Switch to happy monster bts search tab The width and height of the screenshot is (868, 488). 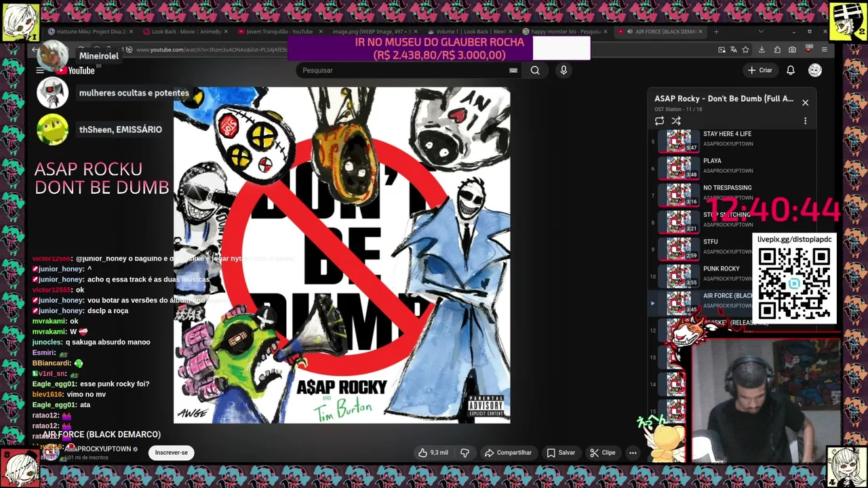565,31
